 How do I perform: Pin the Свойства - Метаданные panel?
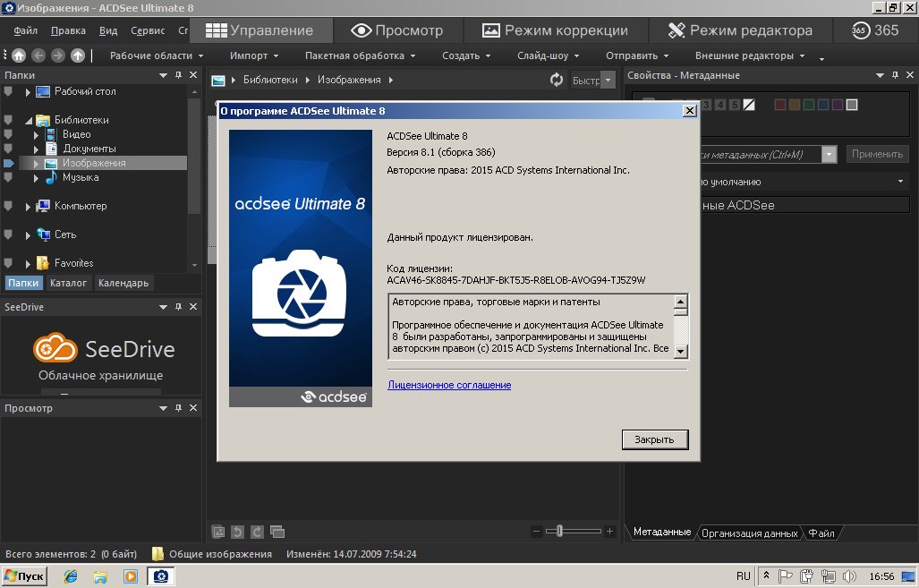pos(895,75)
